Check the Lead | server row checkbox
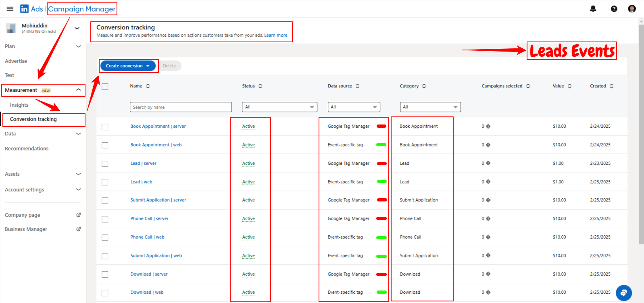The image size is (644, 303). tap(105, 164)
